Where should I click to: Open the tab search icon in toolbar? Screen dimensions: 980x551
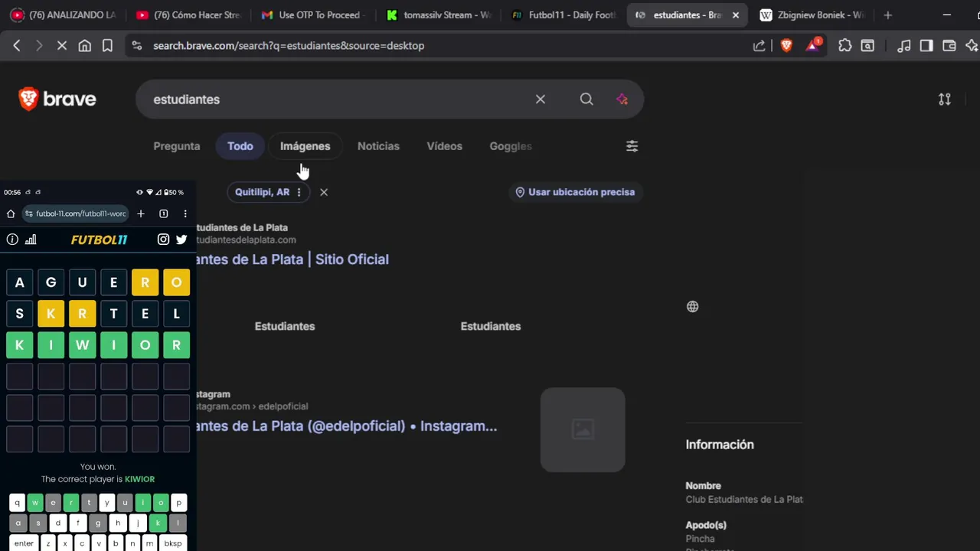(867, 46)
